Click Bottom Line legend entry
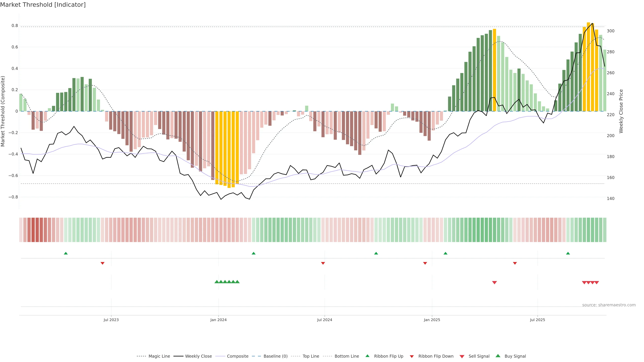The width and height of the screenshot is (644, 362). pyautogui.click(x=346, y=356)
